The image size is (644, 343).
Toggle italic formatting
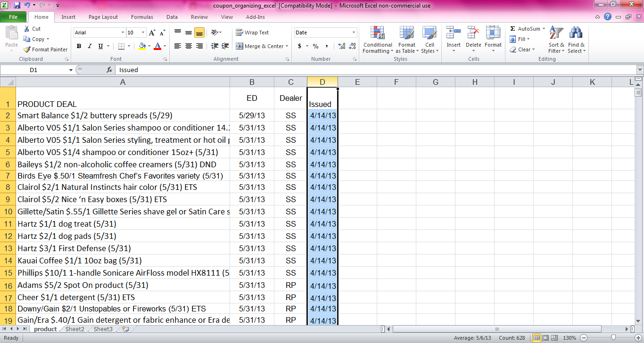point(89,46)
